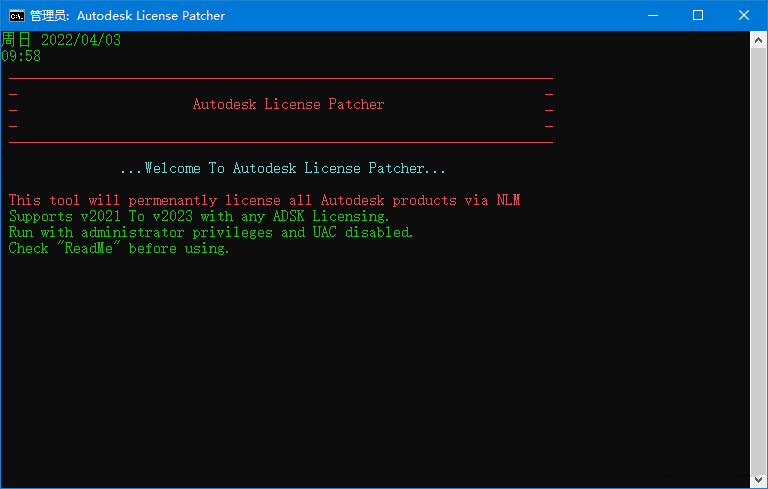The width and height of the screenshot is (768, 489).
Task: Click the green weekday text 周日
Action: click(x=16, y=40)
